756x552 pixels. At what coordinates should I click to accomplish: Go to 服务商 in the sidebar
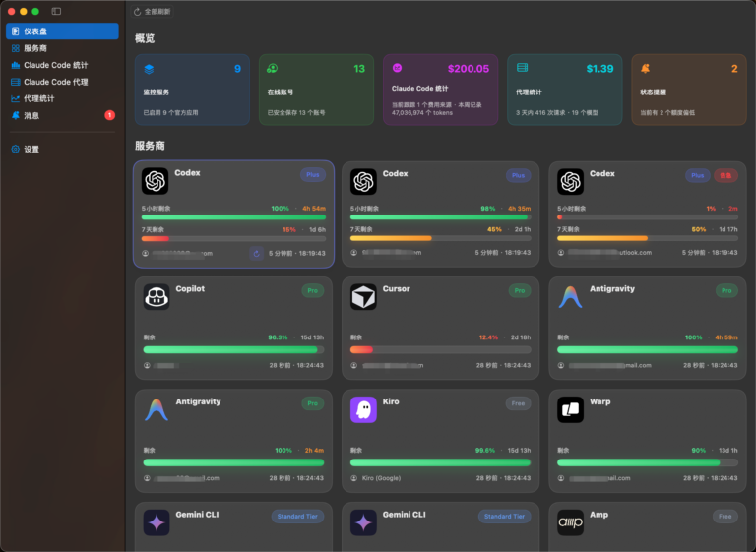point(62,48)
